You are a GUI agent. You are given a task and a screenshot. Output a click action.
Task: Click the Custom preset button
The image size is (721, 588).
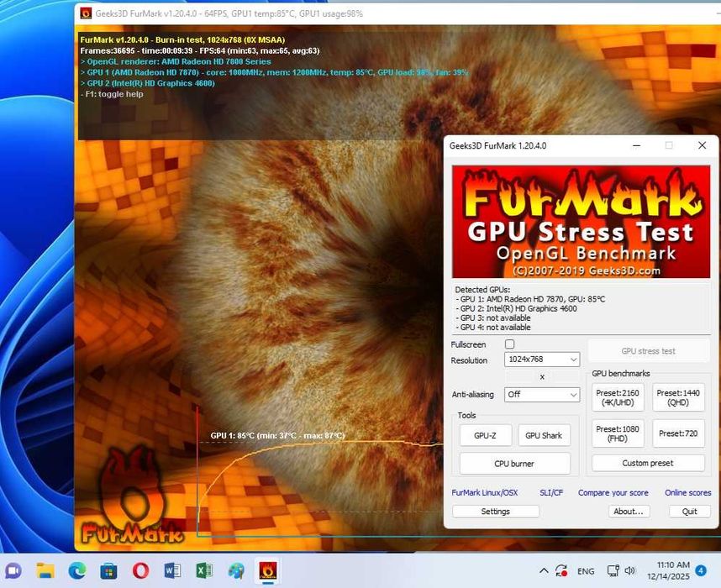pyautogui.click(x=648, y=463)
